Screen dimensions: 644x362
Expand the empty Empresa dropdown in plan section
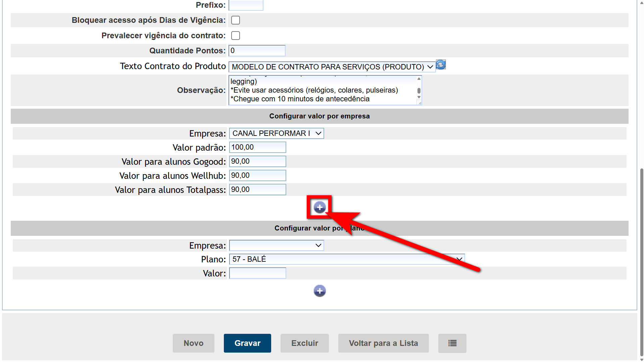coord(276,246)
